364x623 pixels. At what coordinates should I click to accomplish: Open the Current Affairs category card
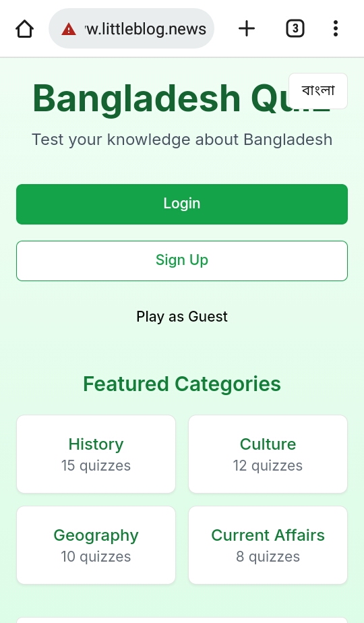click(268, 545)
